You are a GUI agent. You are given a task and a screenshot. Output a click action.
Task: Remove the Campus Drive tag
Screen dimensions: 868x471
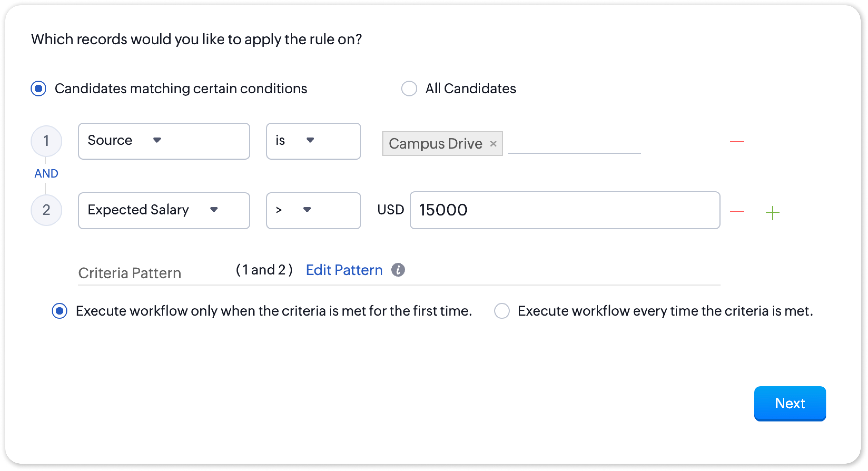493,144
